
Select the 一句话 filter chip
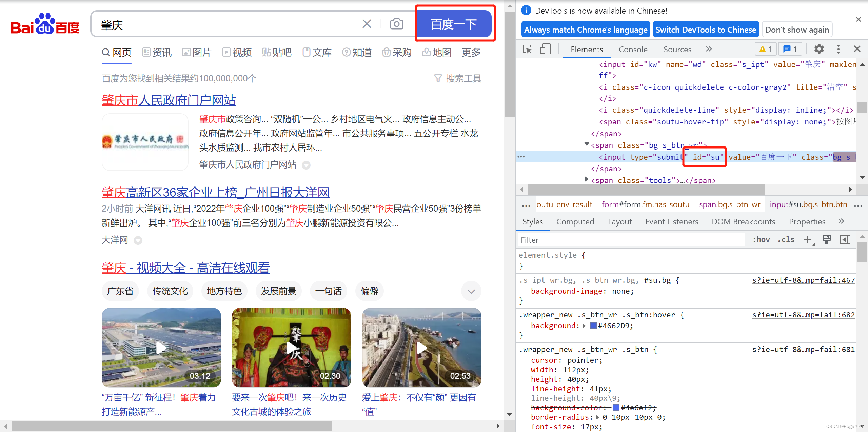pos(329,291)
